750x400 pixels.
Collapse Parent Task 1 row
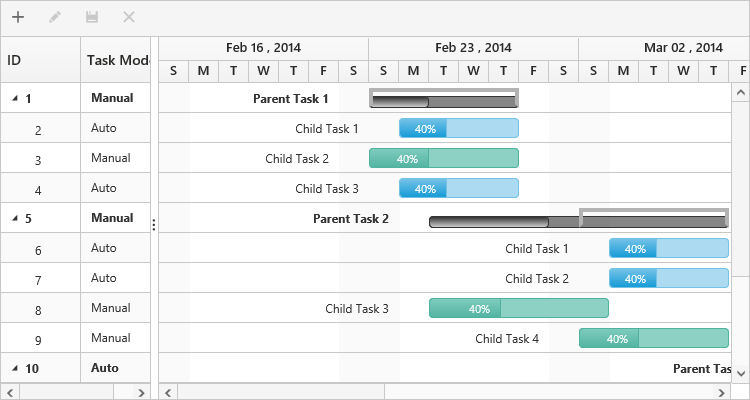[x=15, y=98]
